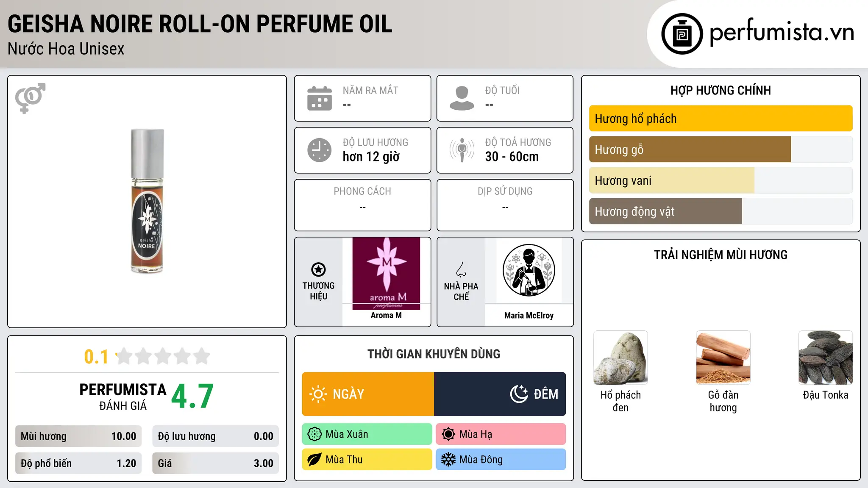
Task: Click the sillage value 30 - 60cm
Action: (512, 157)
